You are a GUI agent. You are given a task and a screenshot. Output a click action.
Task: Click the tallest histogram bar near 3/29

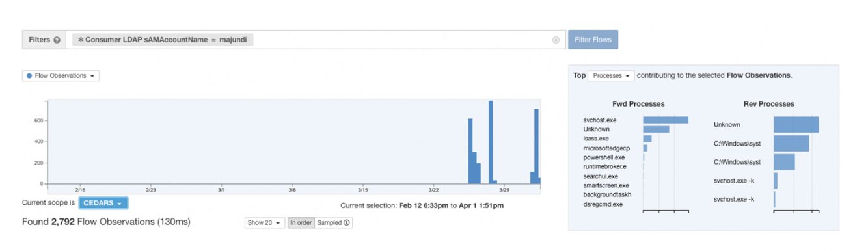[x=491, y=142]
